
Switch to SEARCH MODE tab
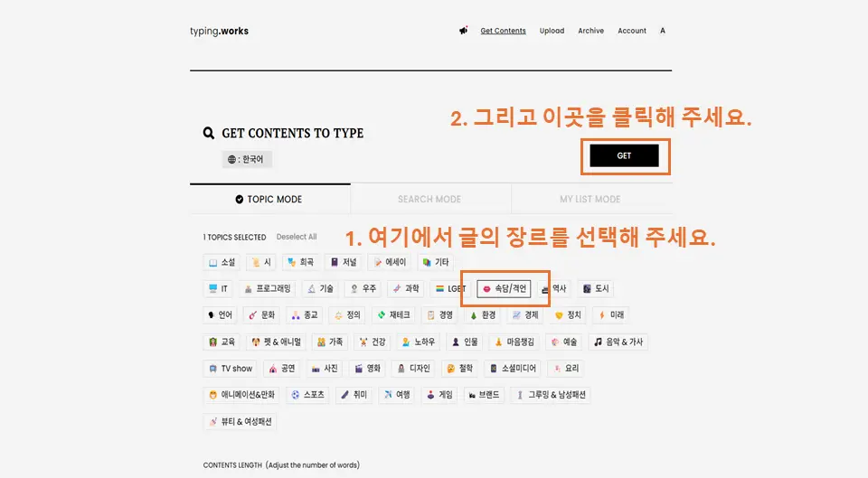click(x=429, y=199)
